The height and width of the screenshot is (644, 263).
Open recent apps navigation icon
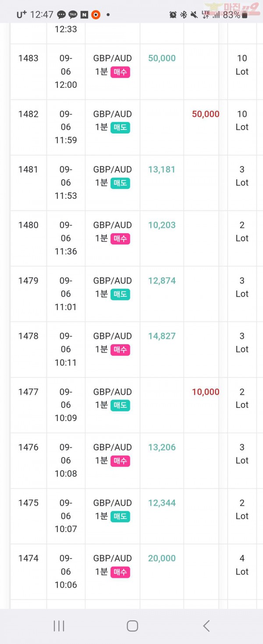(x=59, y=626)
